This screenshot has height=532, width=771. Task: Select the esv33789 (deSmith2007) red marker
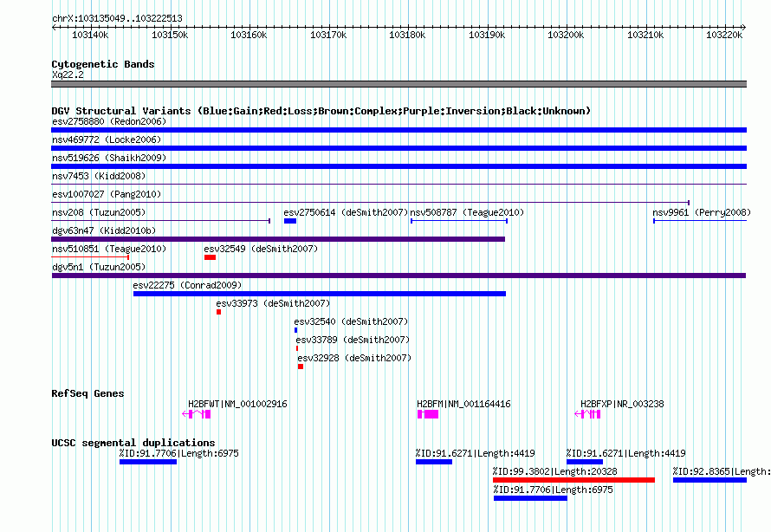pyautogui.click(x=297, y=348)
